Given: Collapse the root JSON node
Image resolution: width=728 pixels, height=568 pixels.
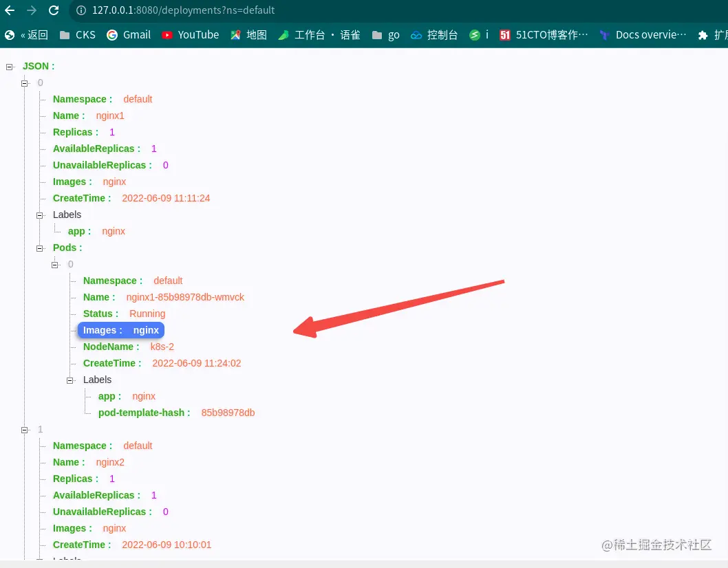Looking at the screenshot, I should (9, 67).
